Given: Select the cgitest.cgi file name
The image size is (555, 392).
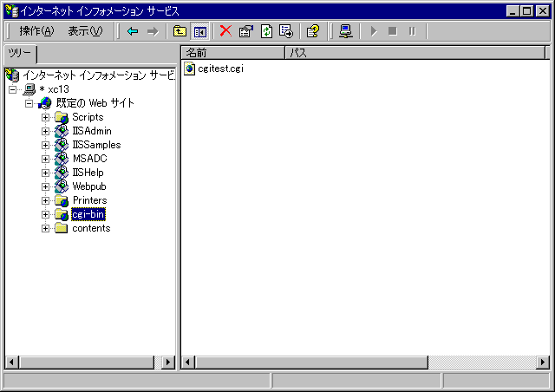Looking at the screenshot, I should coord(220,69).
